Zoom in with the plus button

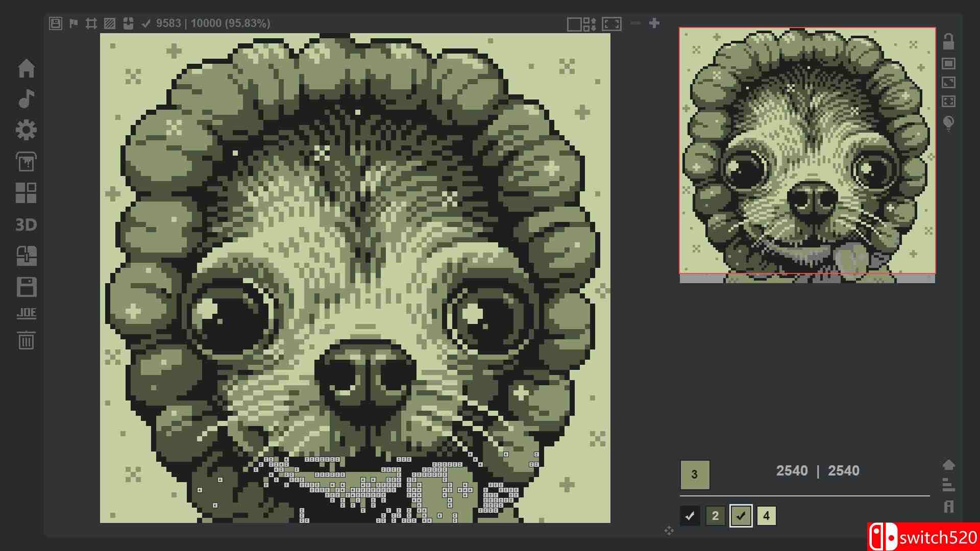pos(654,23)
